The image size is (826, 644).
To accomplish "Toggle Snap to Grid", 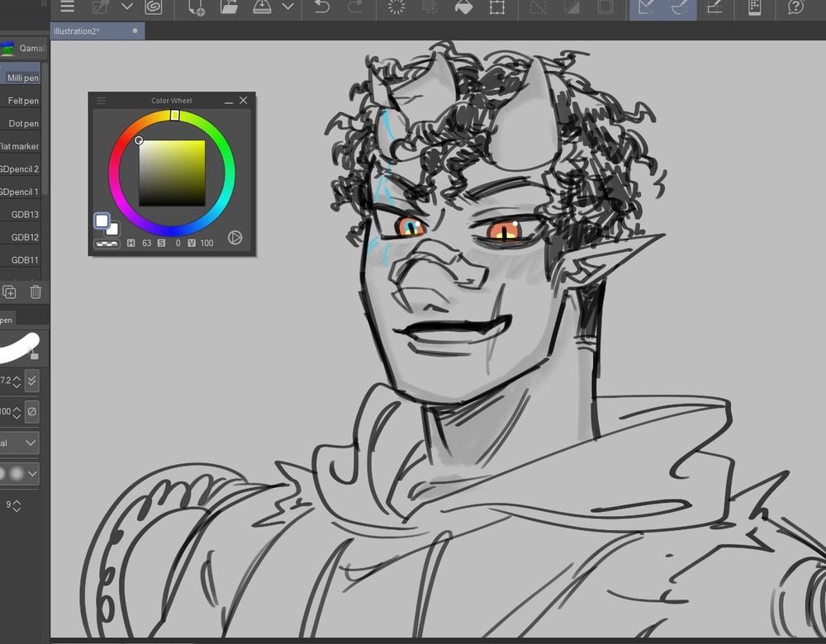I will 714,7.
